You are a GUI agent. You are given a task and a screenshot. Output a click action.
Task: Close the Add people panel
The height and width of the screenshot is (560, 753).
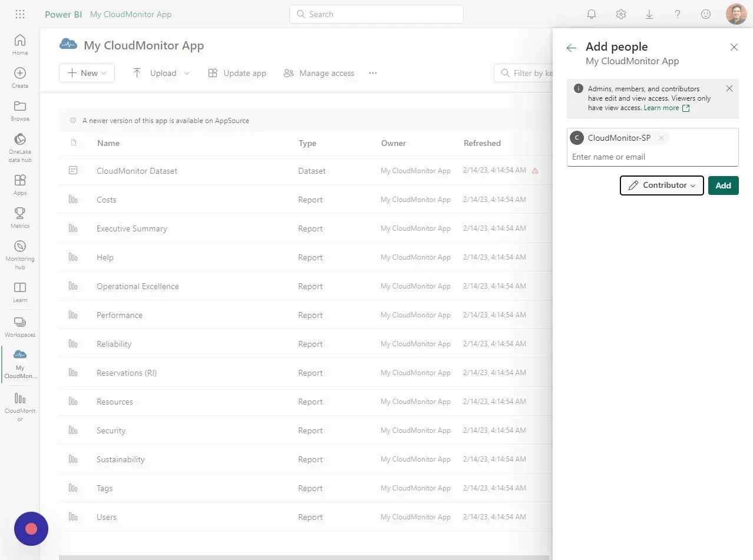coord(734,47)
